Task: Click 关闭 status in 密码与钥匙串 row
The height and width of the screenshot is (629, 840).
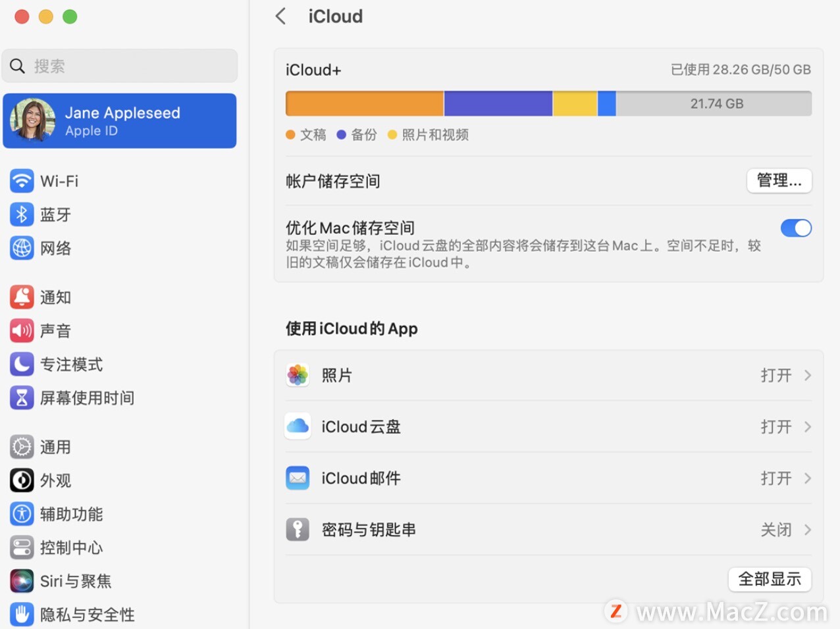Action: [x=776, y=530]
